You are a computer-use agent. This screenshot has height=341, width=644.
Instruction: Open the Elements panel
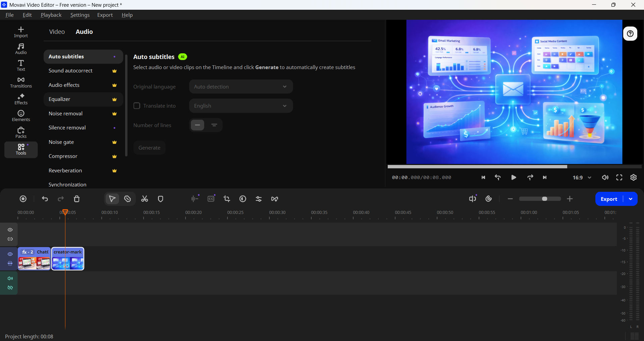click(x=21, y=116)
